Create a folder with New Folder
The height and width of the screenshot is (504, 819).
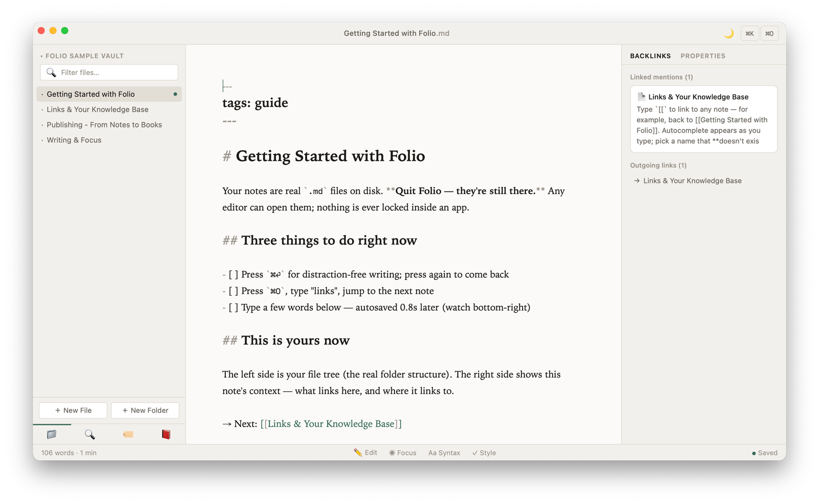(145, 410)
